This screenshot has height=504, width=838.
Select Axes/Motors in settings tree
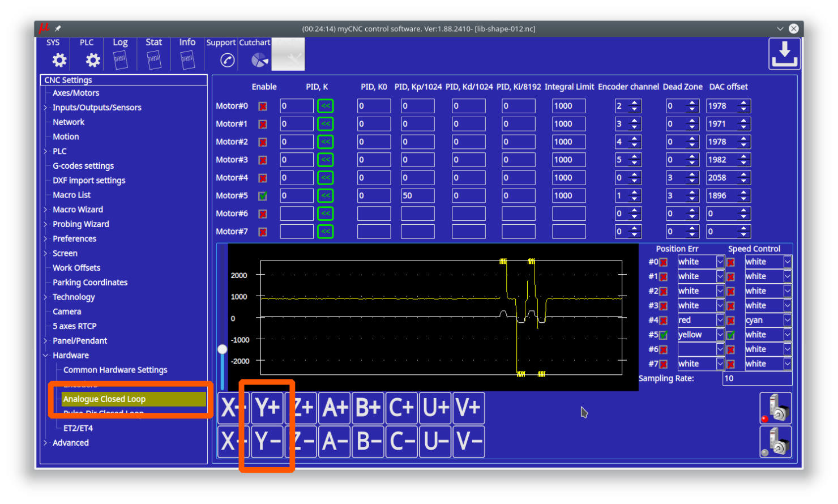tap(76, 93)
